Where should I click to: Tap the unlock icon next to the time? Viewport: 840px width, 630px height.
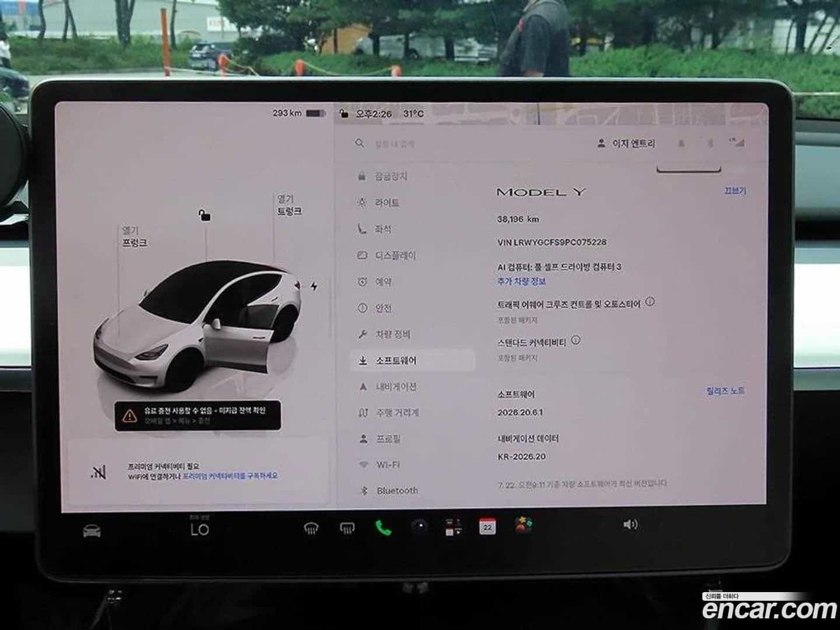click(x=344, y=114)
